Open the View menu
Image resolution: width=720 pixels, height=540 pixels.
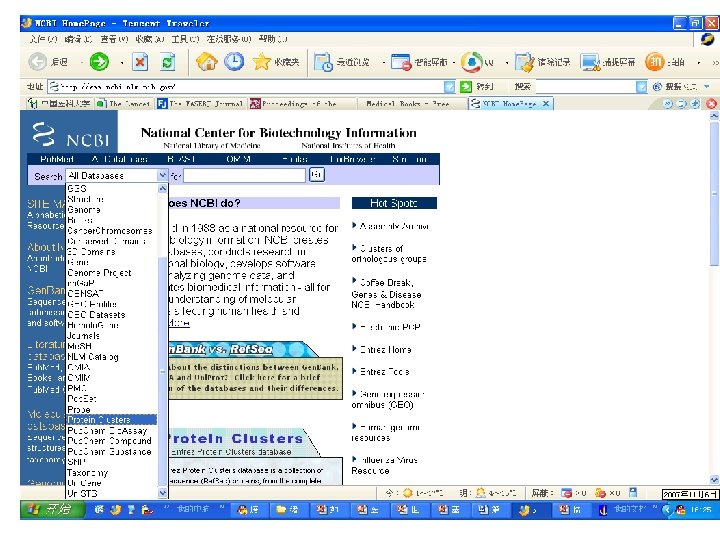[114, 39]
